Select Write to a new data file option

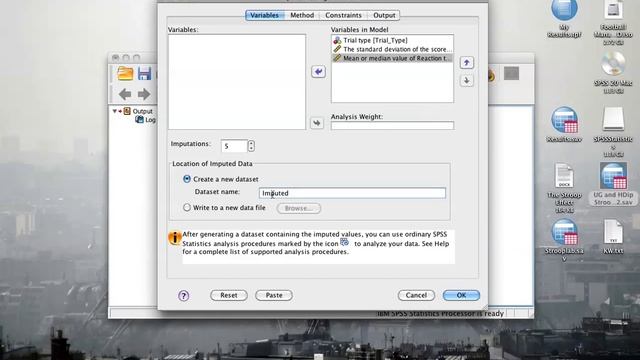[x=187, y=207]
